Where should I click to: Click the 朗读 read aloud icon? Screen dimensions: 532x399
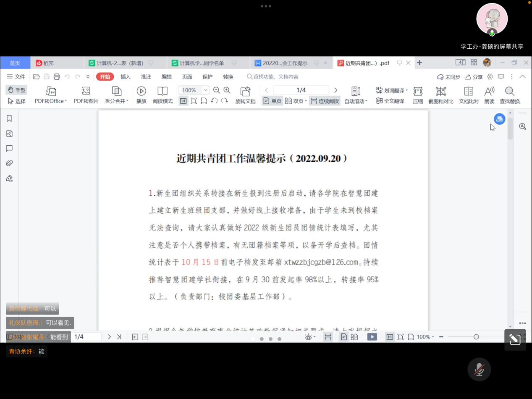(x=489, y=91)
